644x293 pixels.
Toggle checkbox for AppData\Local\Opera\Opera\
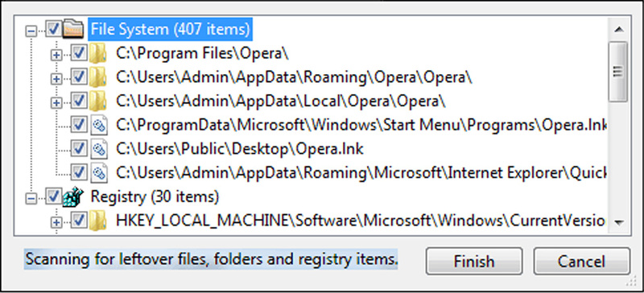79,101
